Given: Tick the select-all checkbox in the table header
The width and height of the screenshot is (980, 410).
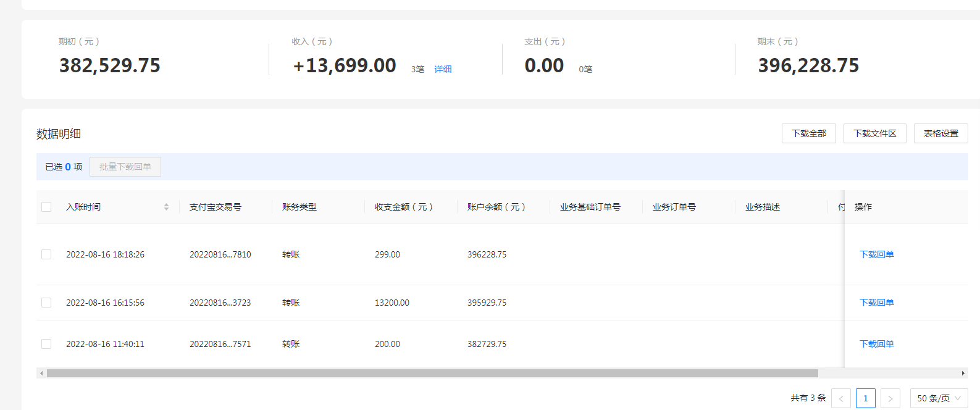Looking at the screenshot, I should click(x=46, y=207).
